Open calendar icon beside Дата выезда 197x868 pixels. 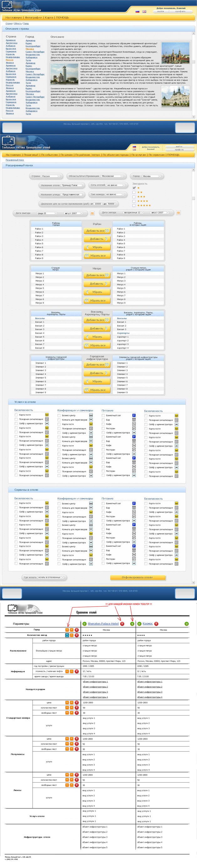[92, 213]
